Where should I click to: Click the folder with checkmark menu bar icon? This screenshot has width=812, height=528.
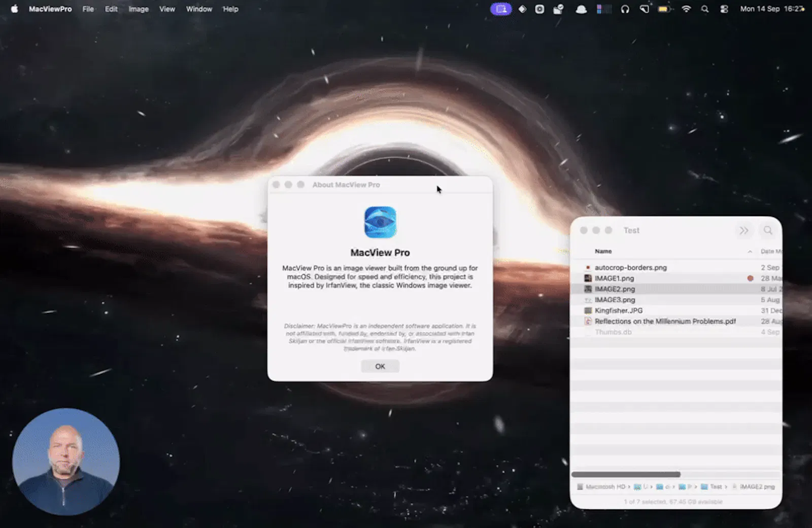(x=558, y=9)
